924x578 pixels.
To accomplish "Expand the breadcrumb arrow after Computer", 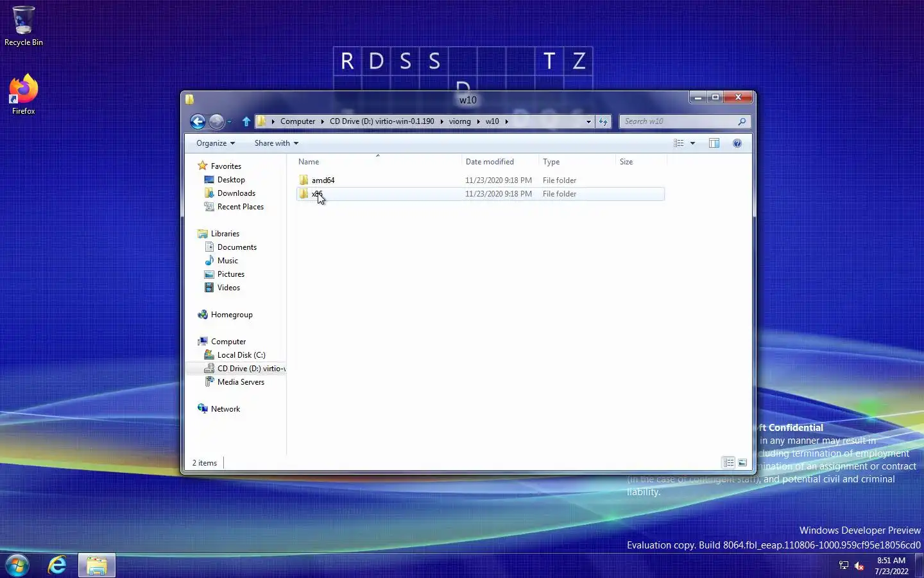I will (x=323, y=121).
